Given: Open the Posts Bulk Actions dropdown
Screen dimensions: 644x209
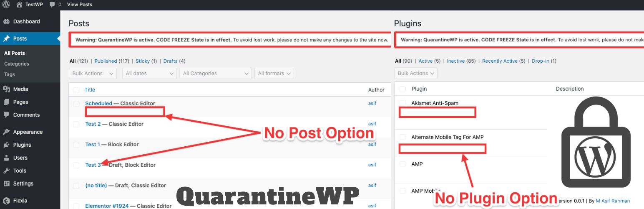Looking at the screenshot, I should (93, 74).
